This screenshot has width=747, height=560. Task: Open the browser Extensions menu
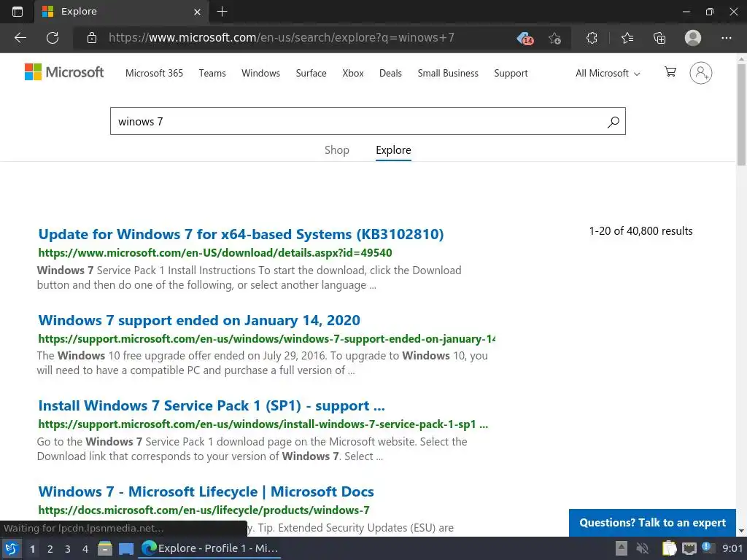pyautogui.click(x=592, y=38)
